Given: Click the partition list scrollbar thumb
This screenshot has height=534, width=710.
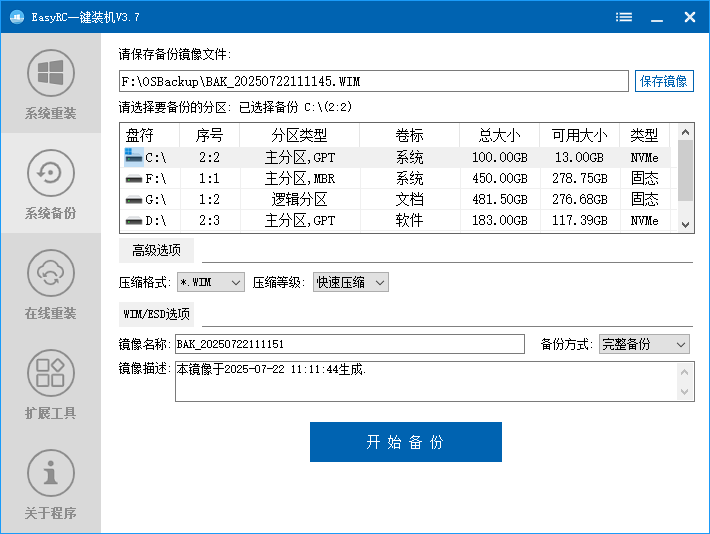Looking at the screenshot, I should tap(686, 170).
